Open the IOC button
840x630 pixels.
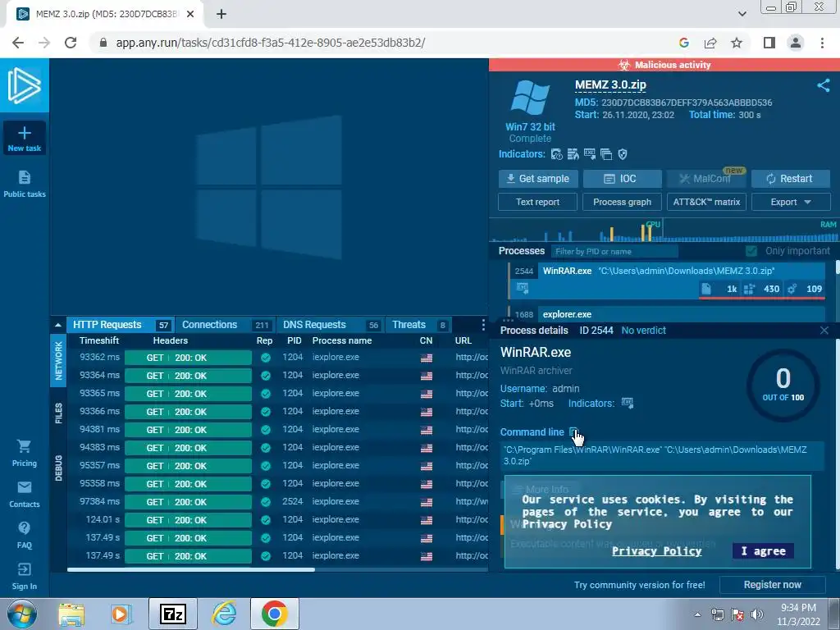(622, 178)
